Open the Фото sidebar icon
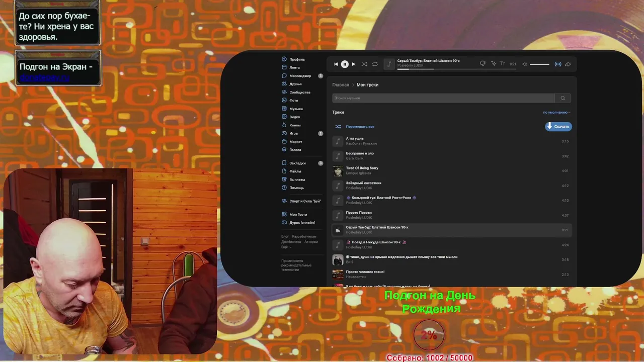Screen dimensions: 644x362 [x=284, y=101]
